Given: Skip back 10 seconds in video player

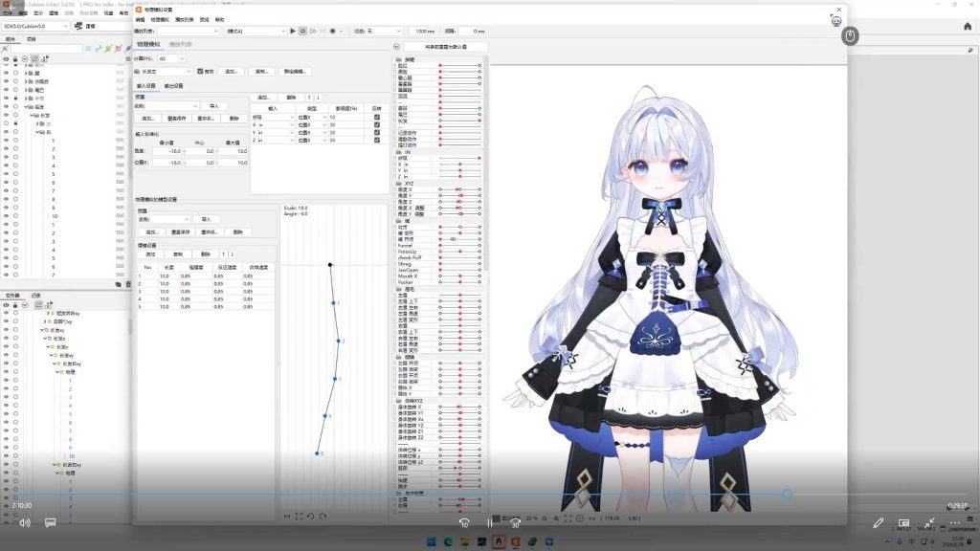Looking at the screenshot, I should coord(464,522).
